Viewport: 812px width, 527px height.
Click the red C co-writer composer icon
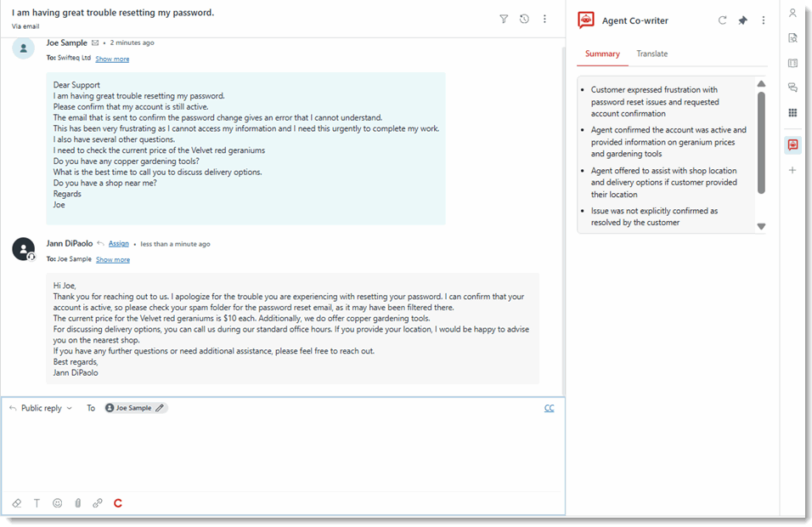pyautogui.click(x=117, y=503)
